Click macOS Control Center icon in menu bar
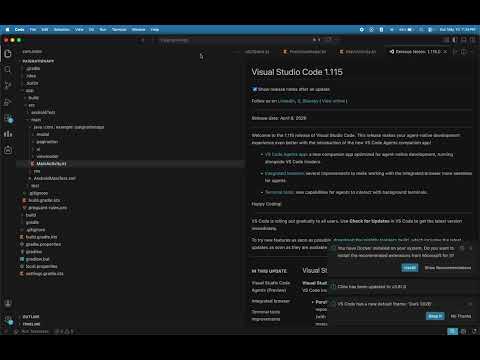Viewport: 480px width, 360px height. pos(430,29)
